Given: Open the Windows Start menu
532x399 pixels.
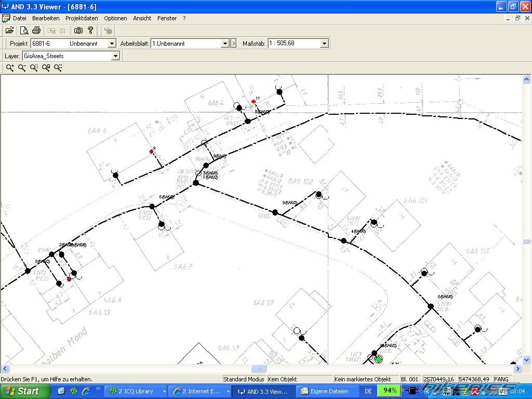Looking at the screenshot, I should pyautogui.click(x=25, y=391).
